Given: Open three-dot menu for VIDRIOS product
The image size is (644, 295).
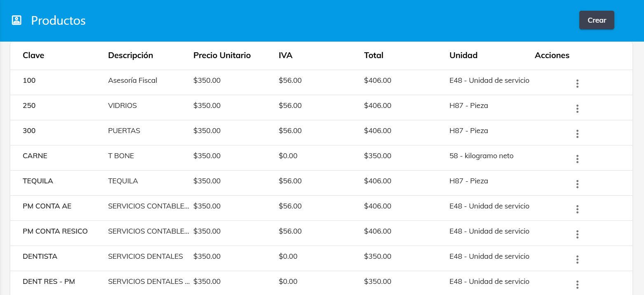Looking at the screenshot, I should click(577, 109).
